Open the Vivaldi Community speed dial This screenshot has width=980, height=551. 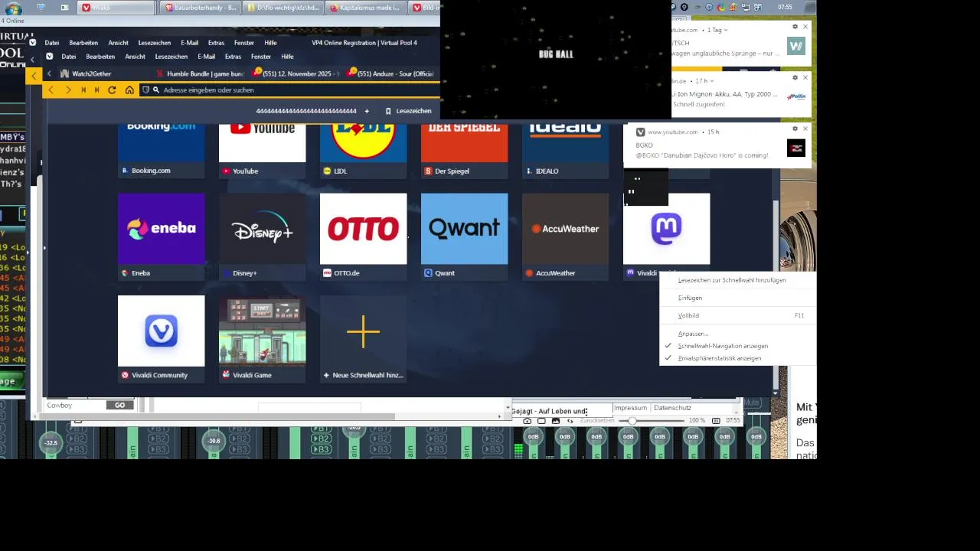(161, 338)
